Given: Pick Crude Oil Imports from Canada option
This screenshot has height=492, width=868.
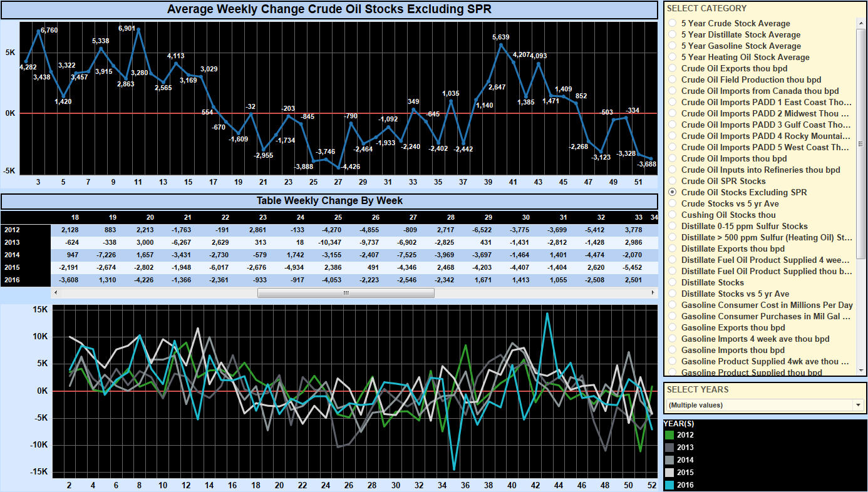Looking at the screenshot, I should tap(673, 91).
